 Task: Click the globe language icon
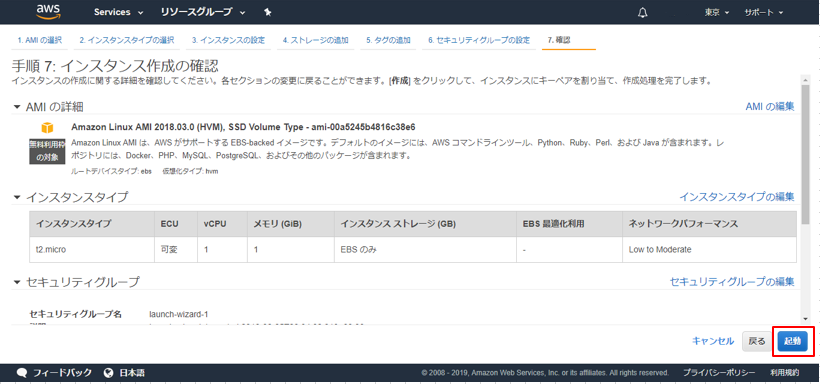click(109, 373)
